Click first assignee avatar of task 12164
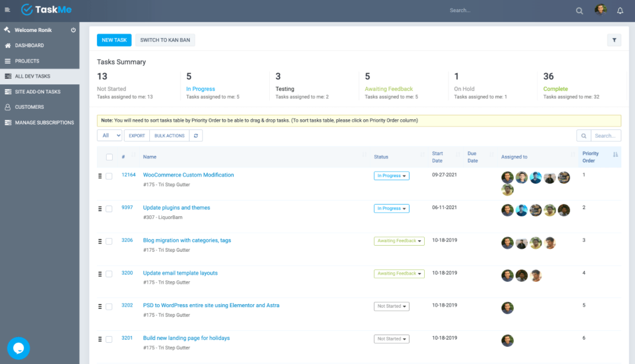 507,177
